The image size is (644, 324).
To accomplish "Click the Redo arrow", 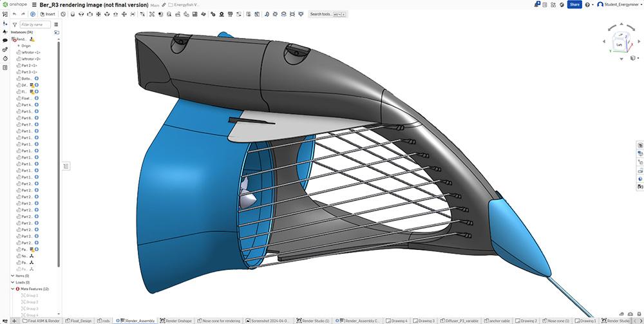I will (23, 14).
